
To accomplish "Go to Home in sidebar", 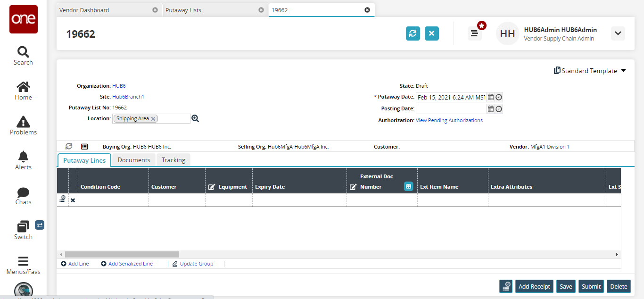I will click(23, 91).
